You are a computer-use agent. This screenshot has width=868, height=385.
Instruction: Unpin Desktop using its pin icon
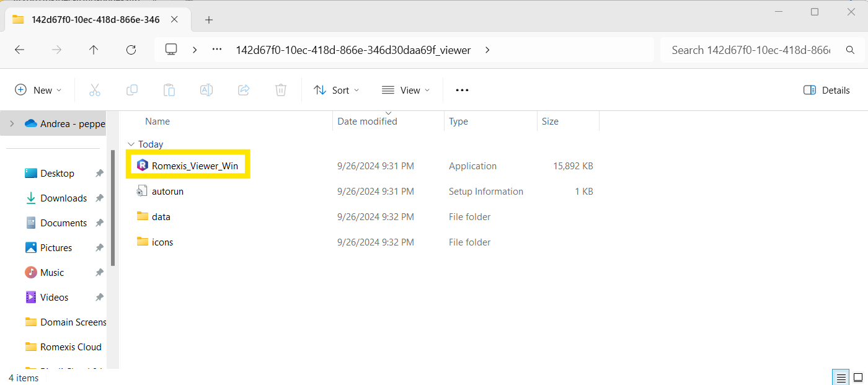pyautogui.click(x=99, y=174)
